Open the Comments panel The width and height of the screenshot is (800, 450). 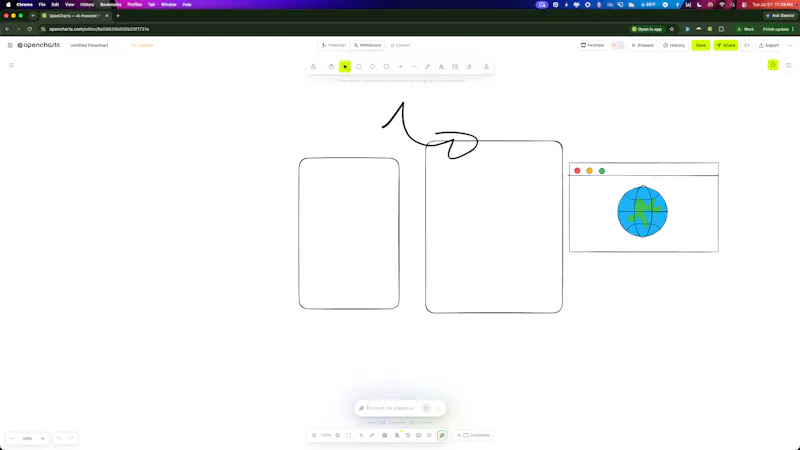tap(473, 435)
